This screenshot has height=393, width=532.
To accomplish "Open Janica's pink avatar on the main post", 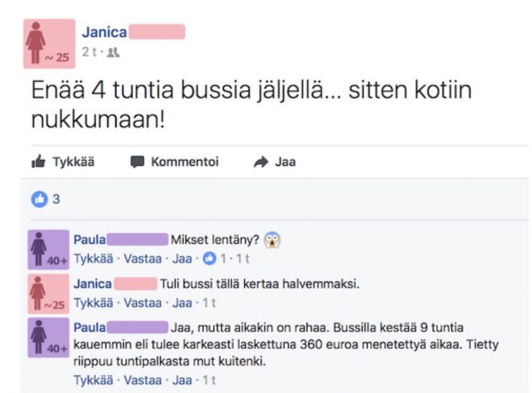I will (49, 44).
